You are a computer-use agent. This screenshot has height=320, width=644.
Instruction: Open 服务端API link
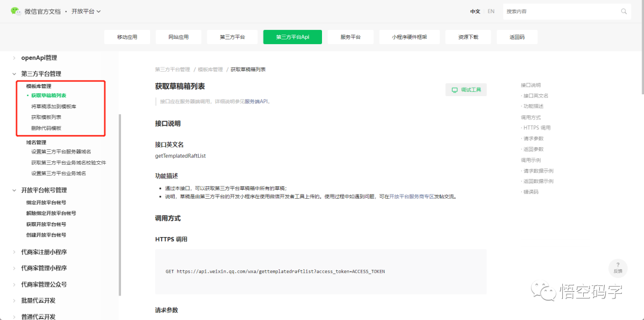coord(257,101)
